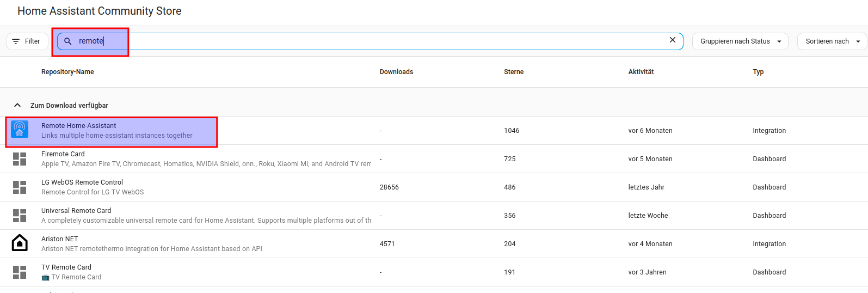
Task: Sort by Sterne column header
Action: point(514,72)
